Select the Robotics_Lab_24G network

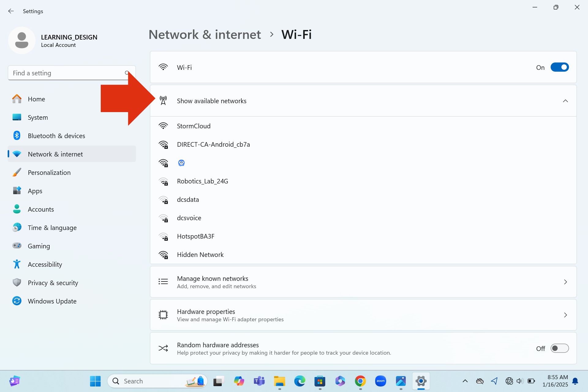pyautogui.click(x=202, y=181)
